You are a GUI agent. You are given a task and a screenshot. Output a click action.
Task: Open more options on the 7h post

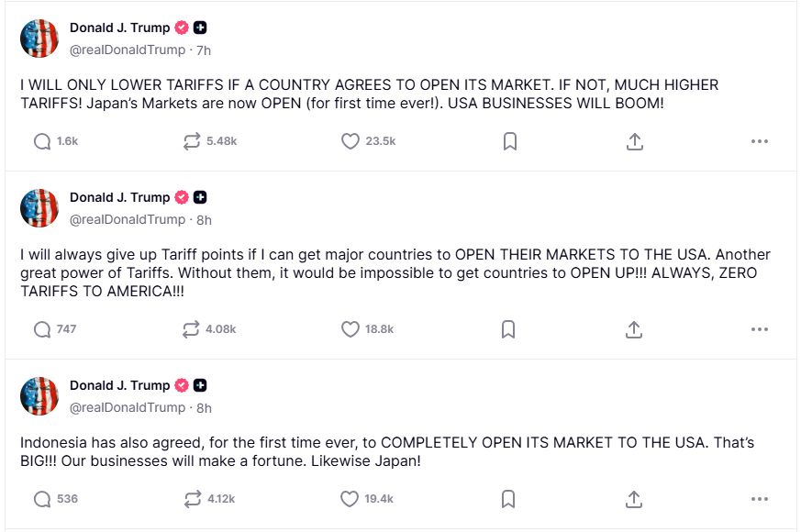tap(759, 141)
